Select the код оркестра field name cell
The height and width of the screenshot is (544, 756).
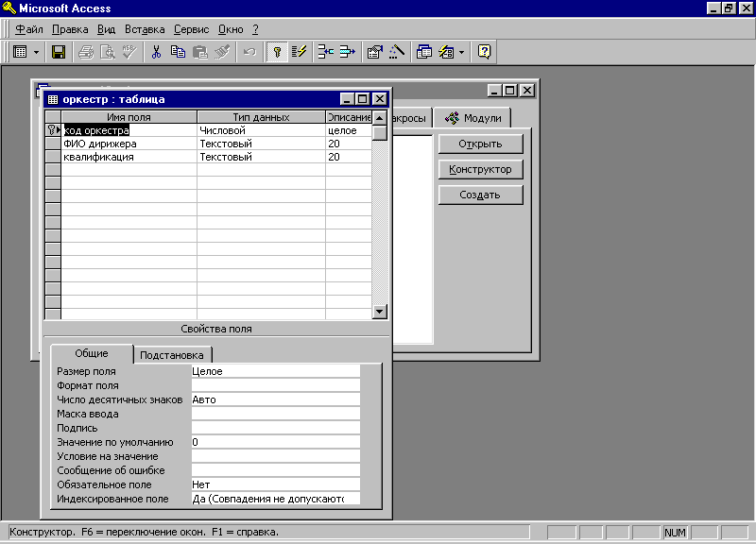[x=129, y=130]
